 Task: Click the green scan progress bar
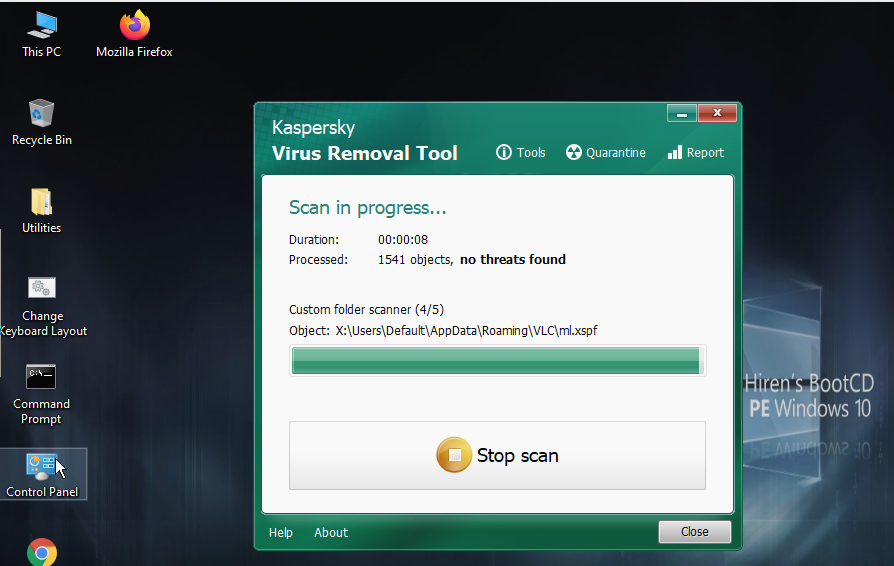(497, 361)
